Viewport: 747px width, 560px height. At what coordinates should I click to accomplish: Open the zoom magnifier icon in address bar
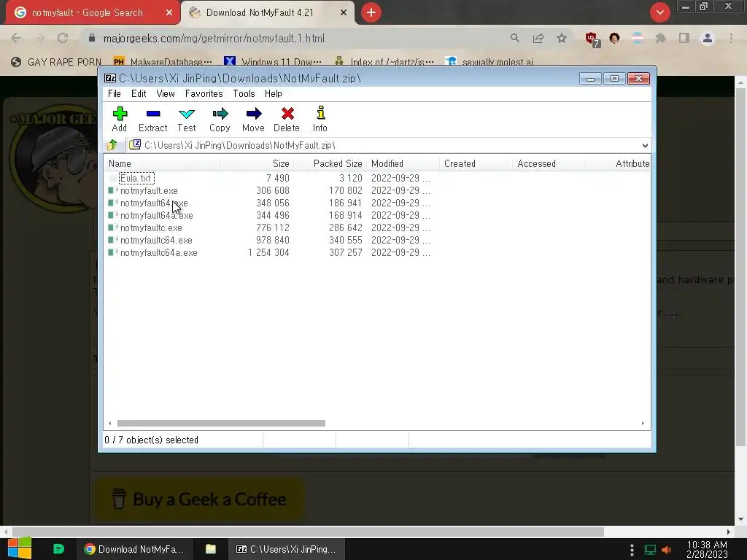pos(514,38)
